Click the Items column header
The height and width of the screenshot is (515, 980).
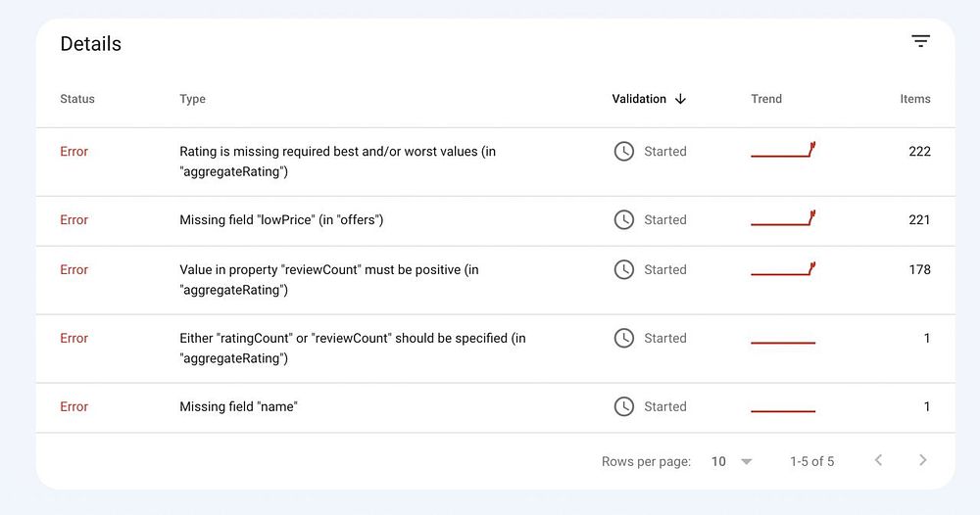915,99
